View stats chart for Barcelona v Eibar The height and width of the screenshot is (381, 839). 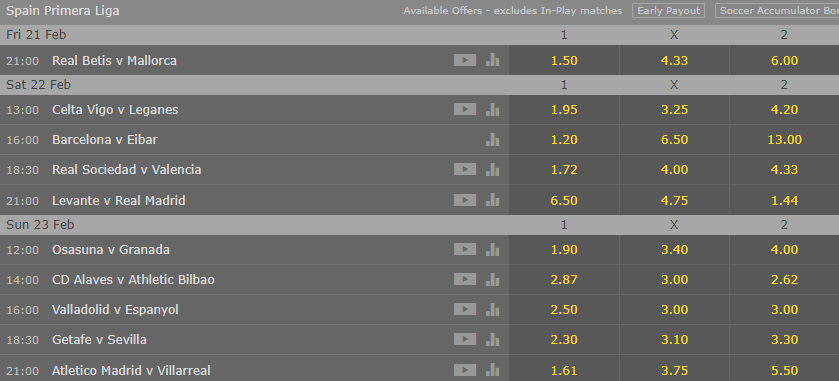tap(492, 140)
